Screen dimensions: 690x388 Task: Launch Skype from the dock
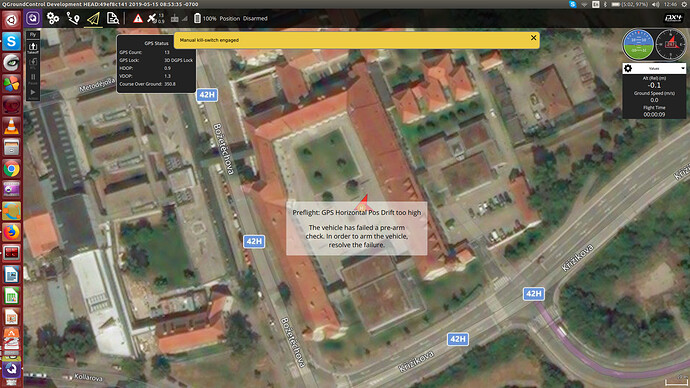[x=11, y=41]
